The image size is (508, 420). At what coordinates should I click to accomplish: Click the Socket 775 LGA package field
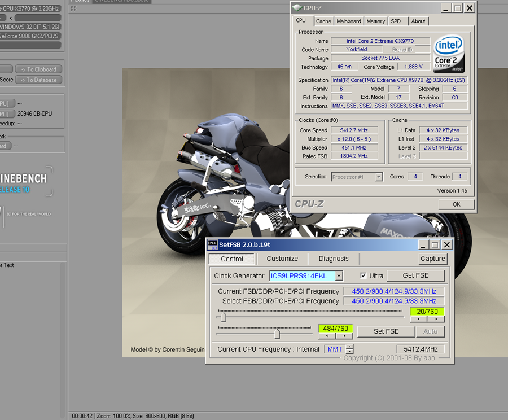click(x=380, y=58)
